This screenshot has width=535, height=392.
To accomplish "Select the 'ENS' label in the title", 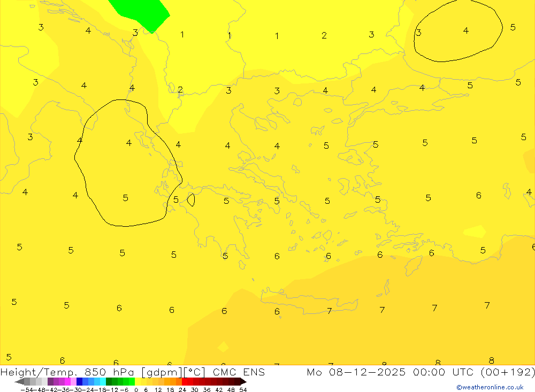I will pyautogui.click(x=254, y=372).
